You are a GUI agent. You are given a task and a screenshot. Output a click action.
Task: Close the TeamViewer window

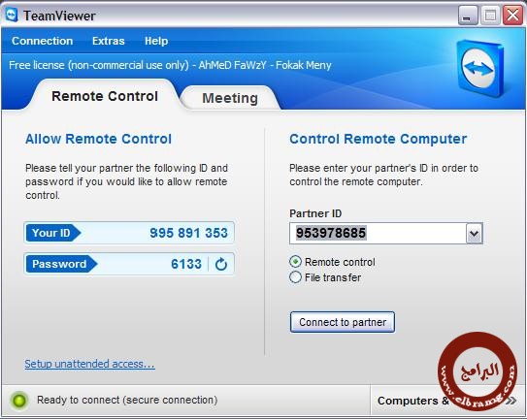(x=512, y=16)
